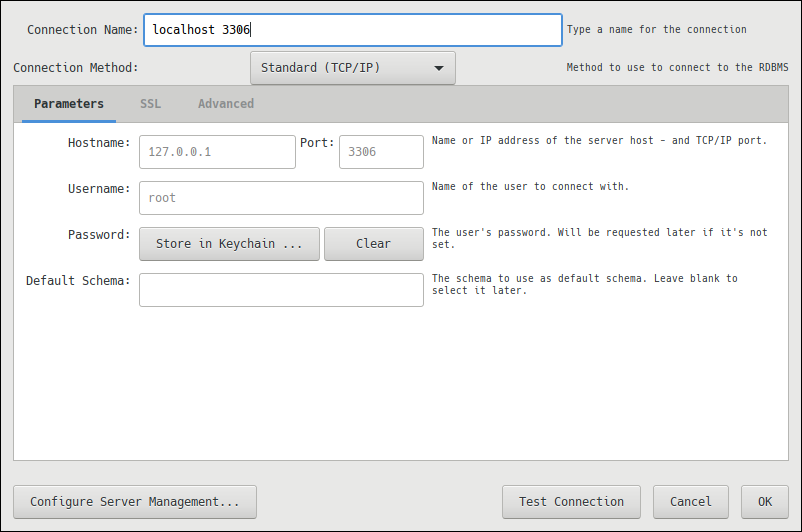Click the Username field containing root
Screen dimensions: 802x532
point(281,198)
